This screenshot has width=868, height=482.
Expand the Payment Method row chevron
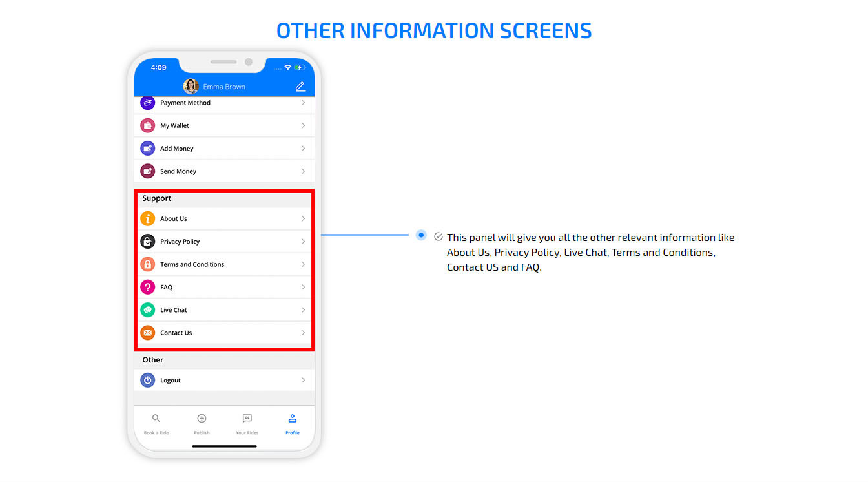[x=303, y=103]
